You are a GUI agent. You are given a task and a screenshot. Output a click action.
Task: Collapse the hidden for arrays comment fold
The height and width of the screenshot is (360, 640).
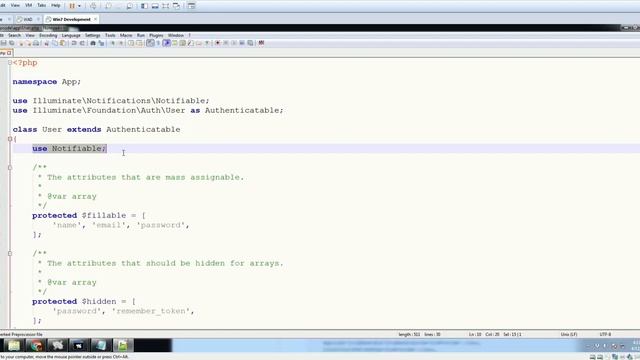(x=10, y=253)
